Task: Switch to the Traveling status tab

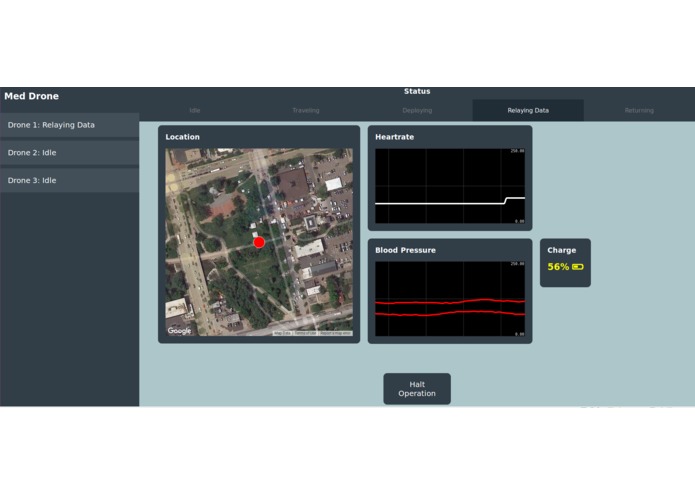Action: tap(306, 110)
